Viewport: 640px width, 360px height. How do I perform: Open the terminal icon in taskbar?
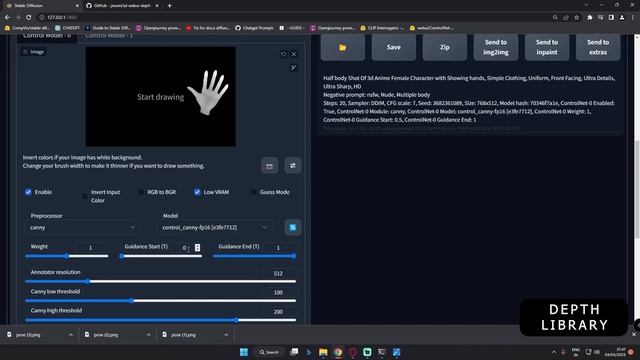point(382,352)
